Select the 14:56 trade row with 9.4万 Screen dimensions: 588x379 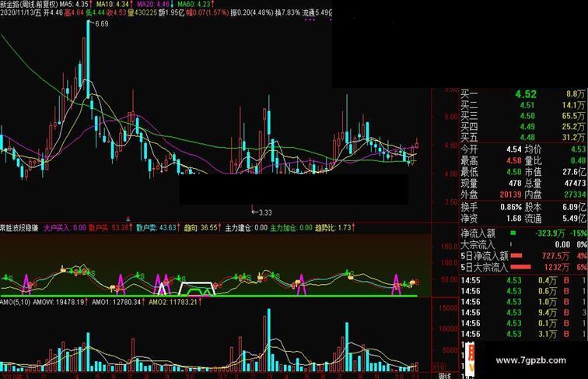[x=523, y=313]
